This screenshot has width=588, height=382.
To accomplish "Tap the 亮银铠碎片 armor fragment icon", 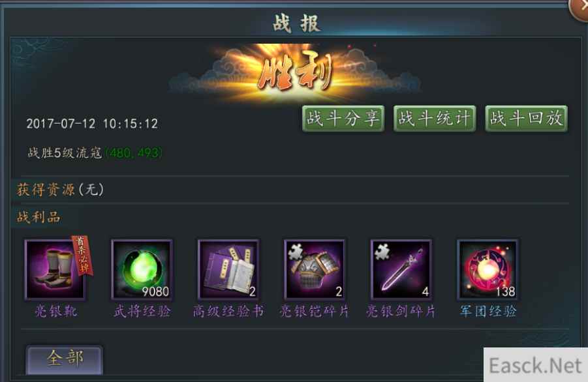I will pos(315,270).
